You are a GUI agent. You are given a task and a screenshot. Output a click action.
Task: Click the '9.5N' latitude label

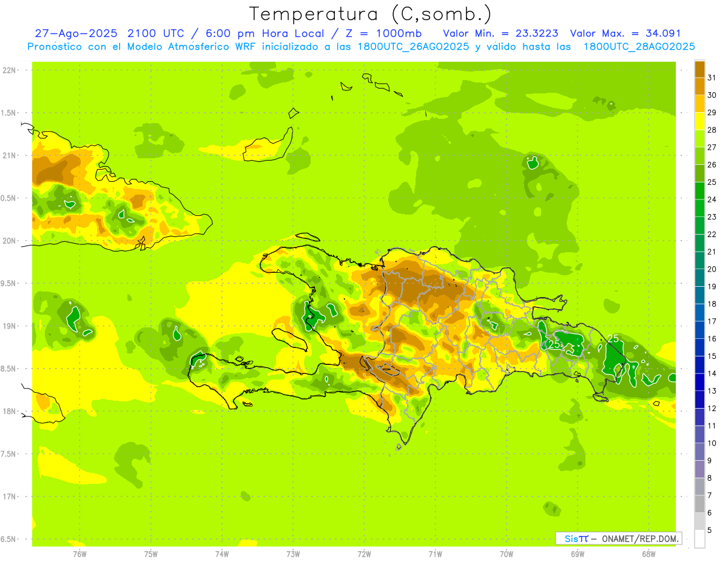point(9,284)
